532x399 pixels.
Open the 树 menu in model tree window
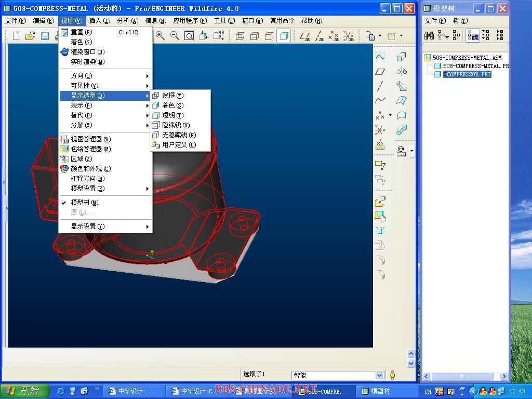coord(460,21)
